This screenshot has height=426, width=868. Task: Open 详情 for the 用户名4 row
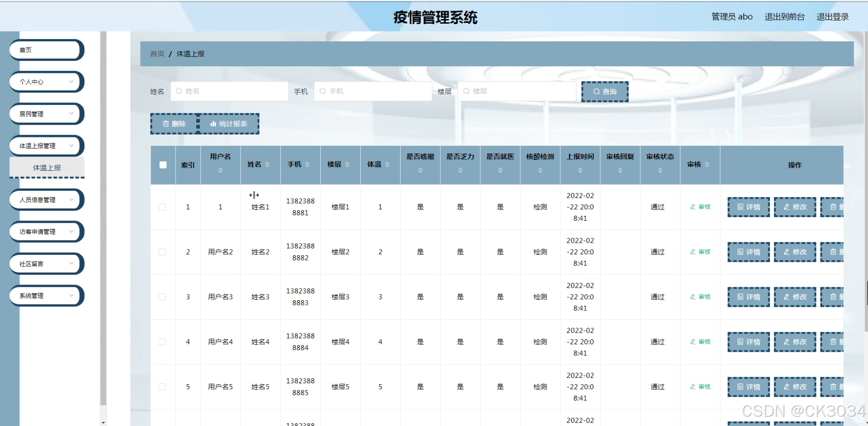point(749,342)
